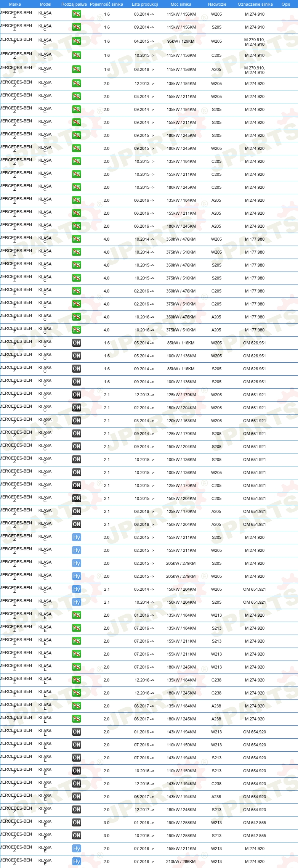The width and height of the screenshot is (298, 868).
Task: Select the 3.0 capacity in the S213 10.2016 row
Action: pos(106,836)
